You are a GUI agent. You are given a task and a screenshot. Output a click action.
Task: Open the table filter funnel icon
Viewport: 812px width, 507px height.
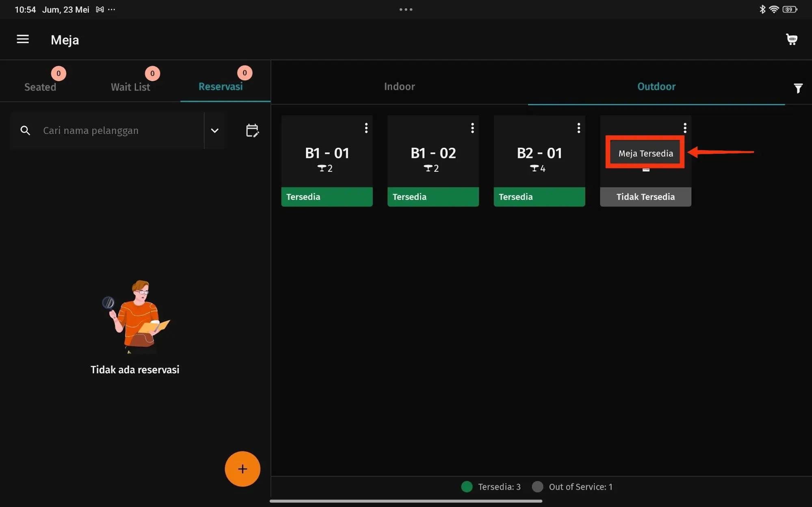(798, 88)
